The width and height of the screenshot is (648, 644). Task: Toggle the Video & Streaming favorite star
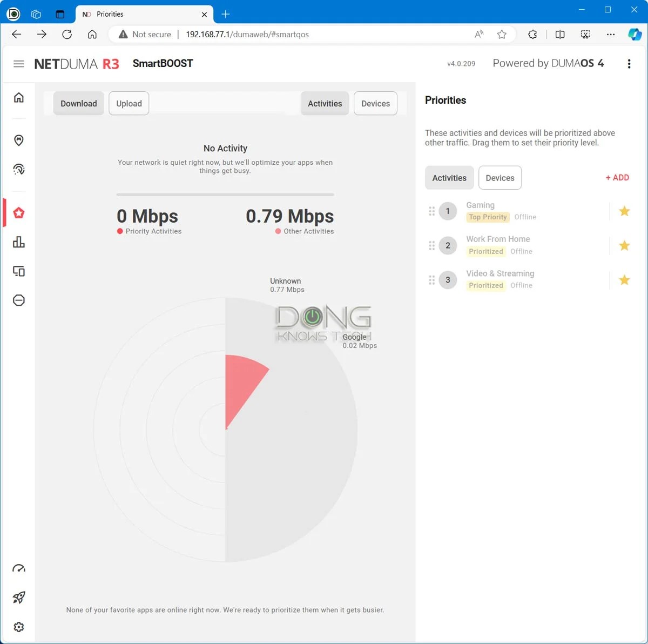(x=624, y=280)
